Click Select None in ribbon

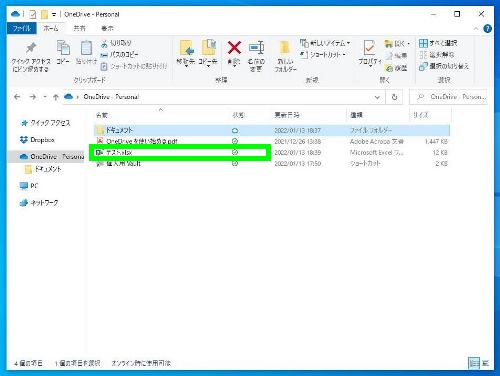tap(437, 55)
